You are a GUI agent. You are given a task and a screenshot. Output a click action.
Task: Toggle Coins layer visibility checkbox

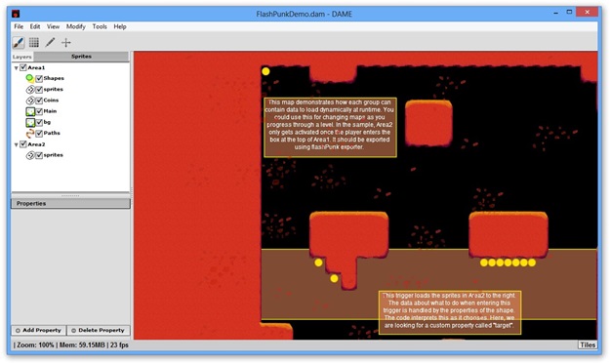pyautogui.click(x=39, y=101)
